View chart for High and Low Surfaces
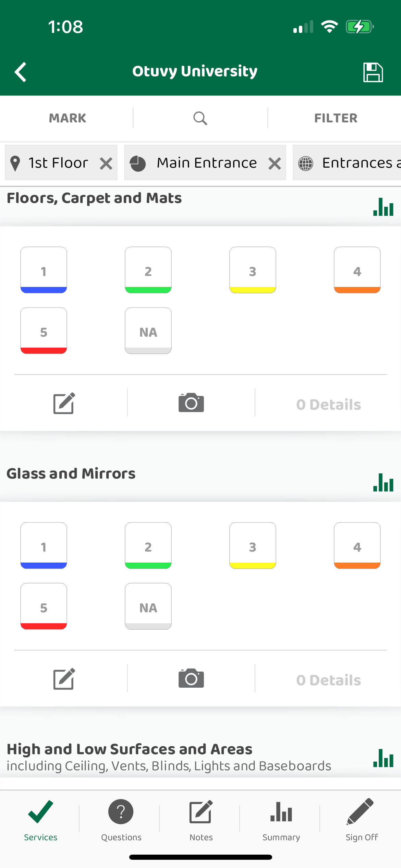Image resolution: width=401 pixels, height=868 pixels. click(383, 758)
